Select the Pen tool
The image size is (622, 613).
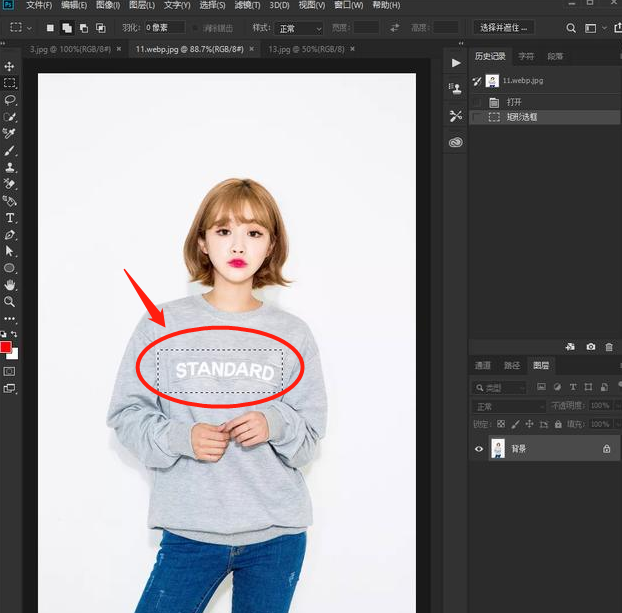[x=10, y=234]
